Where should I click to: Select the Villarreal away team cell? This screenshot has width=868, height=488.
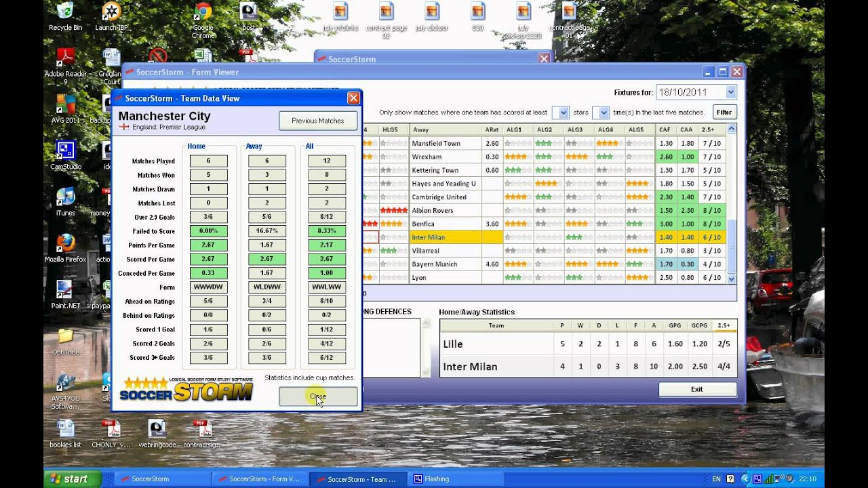446,251
